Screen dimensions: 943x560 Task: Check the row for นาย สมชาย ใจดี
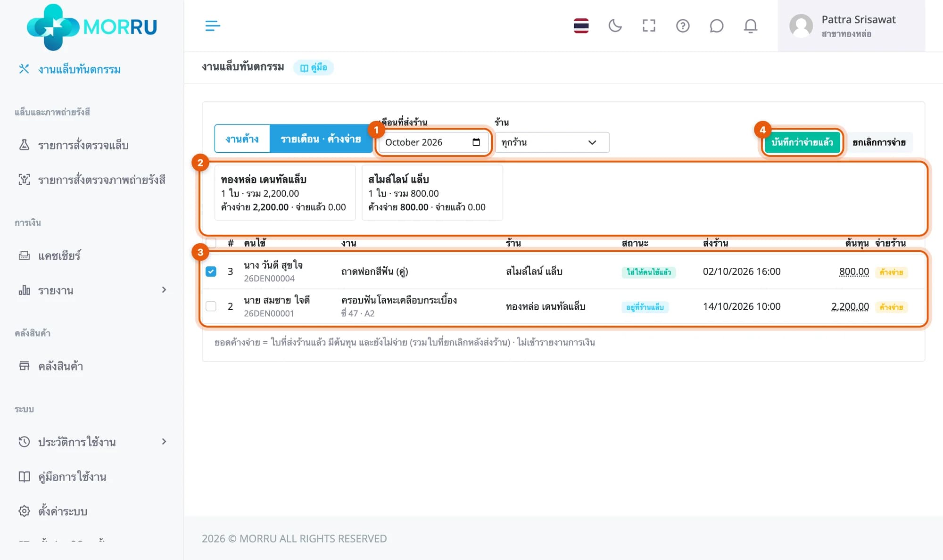211,306
